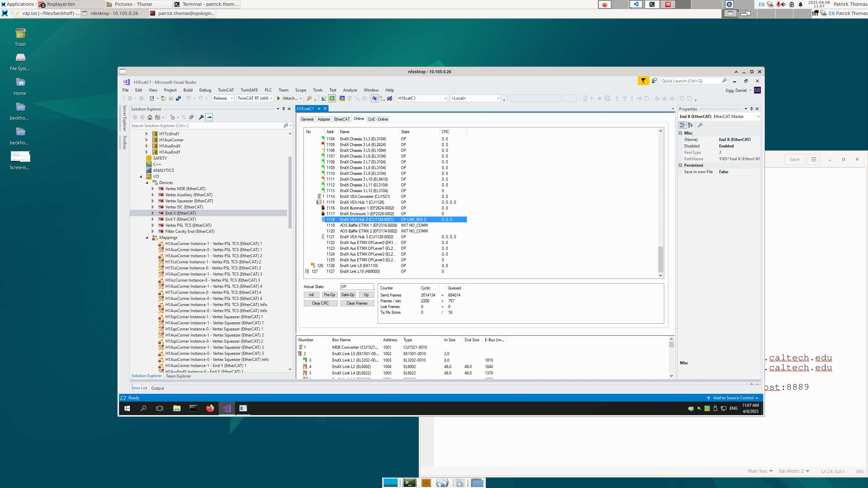The height and width of the screenshot is (488, 868).
Task: Collapse the Misc category in Properties
Action: click(680, 133)
